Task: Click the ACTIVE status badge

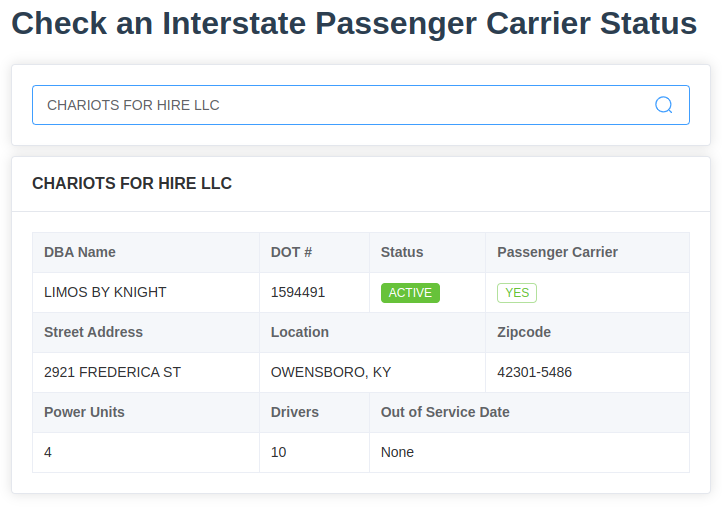Action: click(x=410, y=293)
